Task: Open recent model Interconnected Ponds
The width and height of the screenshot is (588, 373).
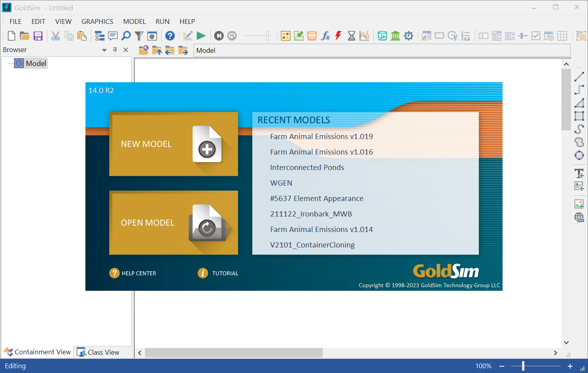Action: (307, 167)
